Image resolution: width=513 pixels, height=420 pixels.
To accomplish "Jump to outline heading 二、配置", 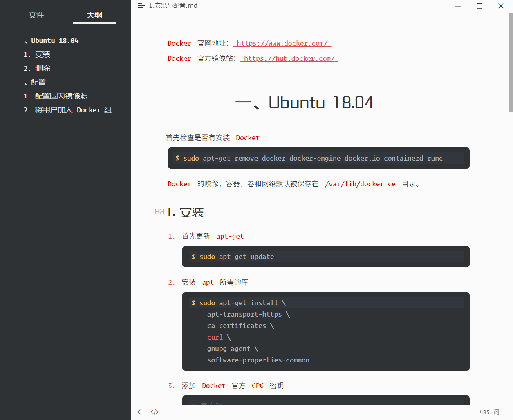I will click(x=31, y=83).
